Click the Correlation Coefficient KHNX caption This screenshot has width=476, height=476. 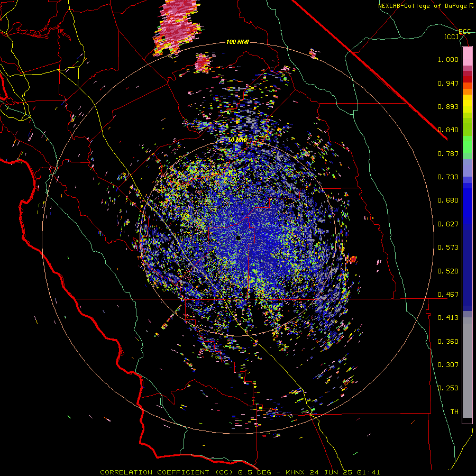(x=240, y=472)
